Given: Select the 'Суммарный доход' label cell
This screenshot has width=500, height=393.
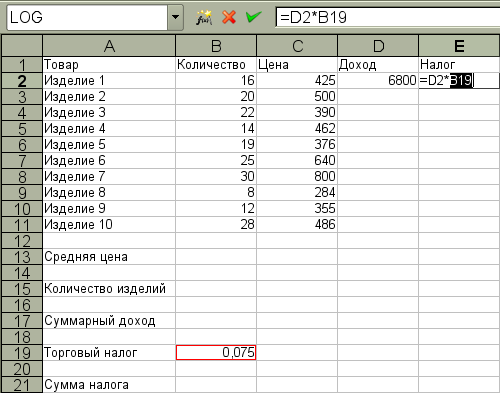Looking at the screenshot, I should (109, 321).
